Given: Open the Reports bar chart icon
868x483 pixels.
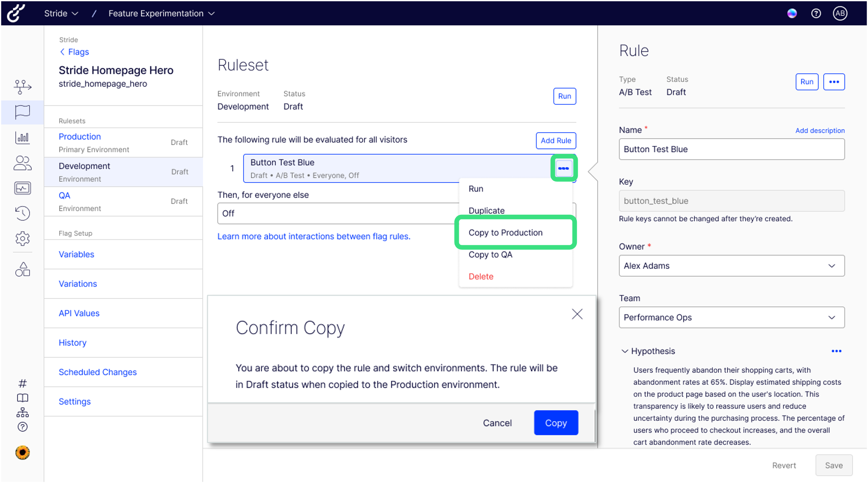Looking at the screenshot, I should tap(22, 137).
